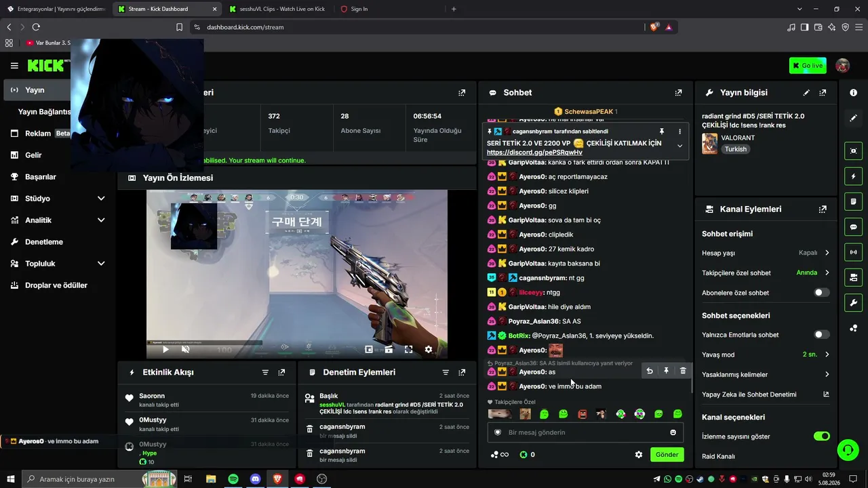Open Denetleme in the sidebar

point(44,242)
